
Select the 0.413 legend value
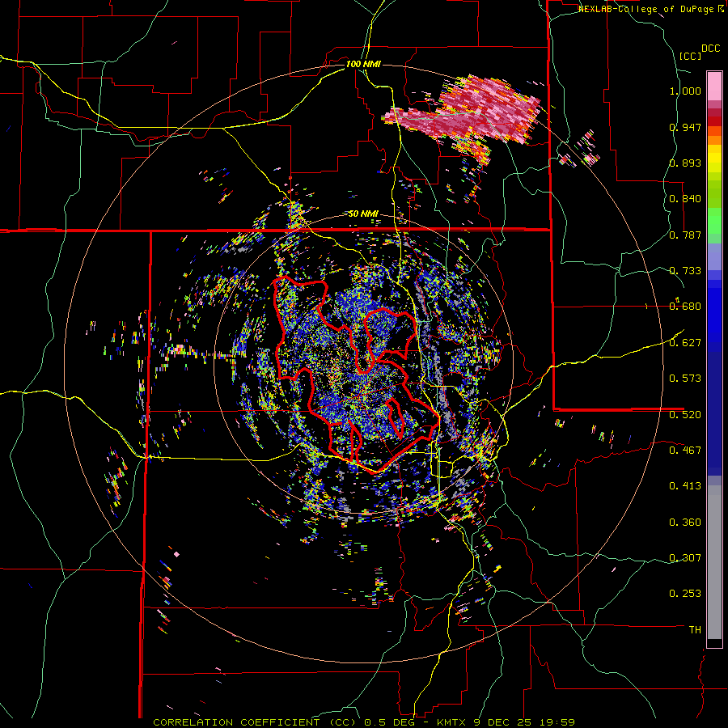685,486
